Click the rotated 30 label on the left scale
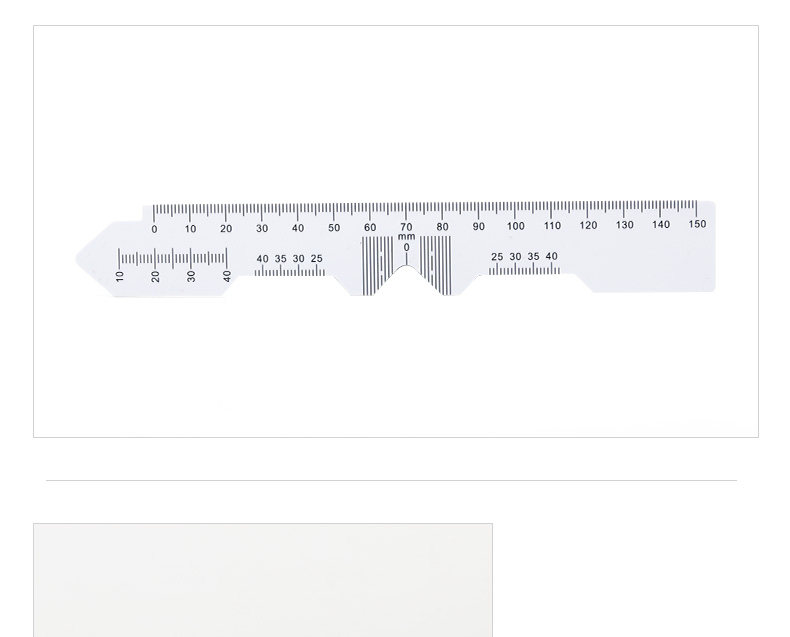 [191, 276]
